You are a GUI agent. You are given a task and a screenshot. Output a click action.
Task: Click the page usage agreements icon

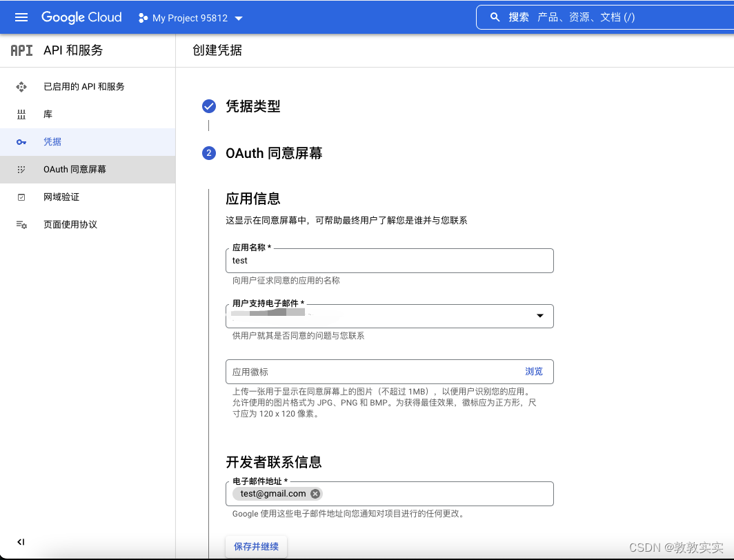(x=21, y=225)
